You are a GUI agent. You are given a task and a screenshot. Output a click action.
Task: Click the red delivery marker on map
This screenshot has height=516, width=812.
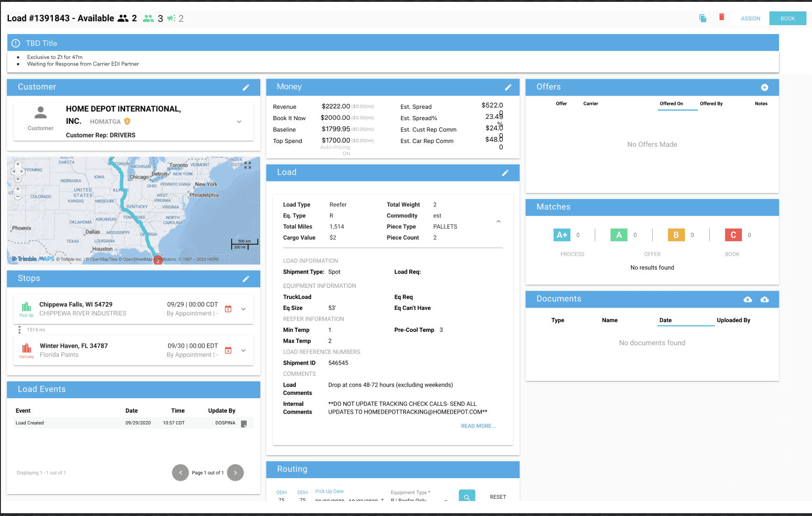[158, 260]
